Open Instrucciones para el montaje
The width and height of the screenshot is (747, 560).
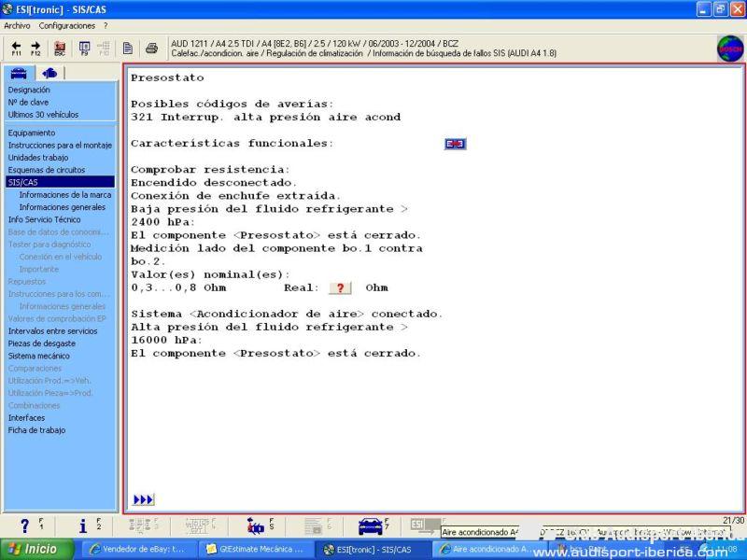60,146
